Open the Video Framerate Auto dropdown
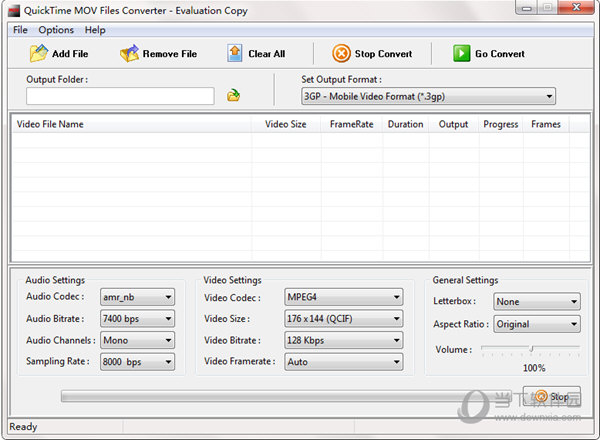 click(x=344, y=362)
